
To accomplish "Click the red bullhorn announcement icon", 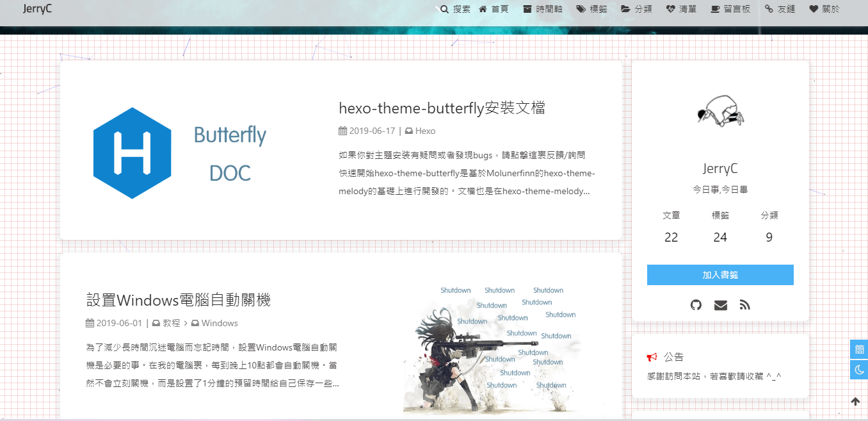I will 652,357.
